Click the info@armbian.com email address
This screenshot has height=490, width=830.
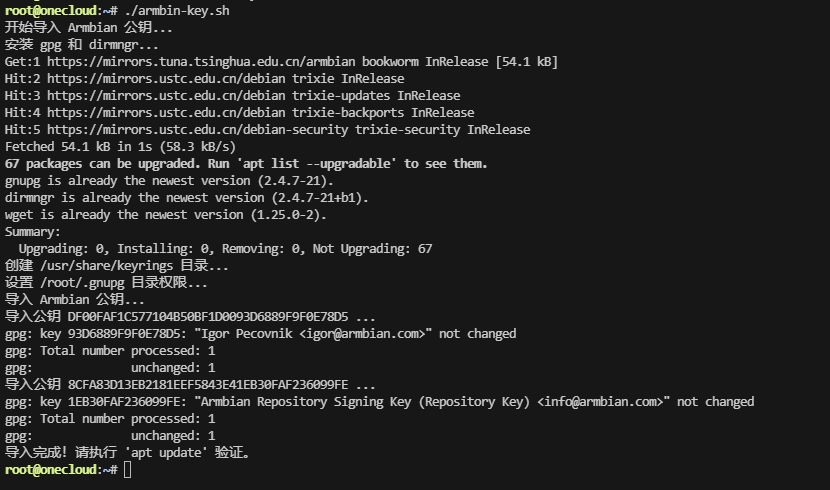603,402
